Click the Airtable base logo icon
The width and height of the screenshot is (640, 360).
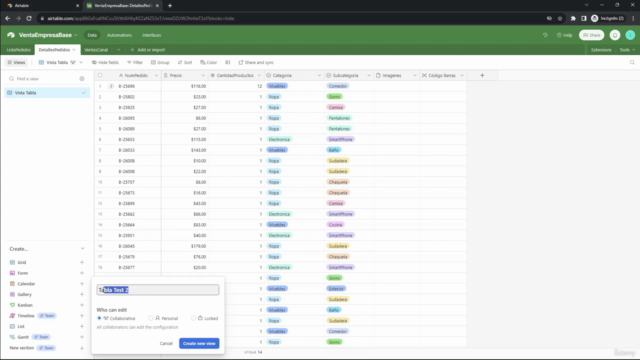11,35
